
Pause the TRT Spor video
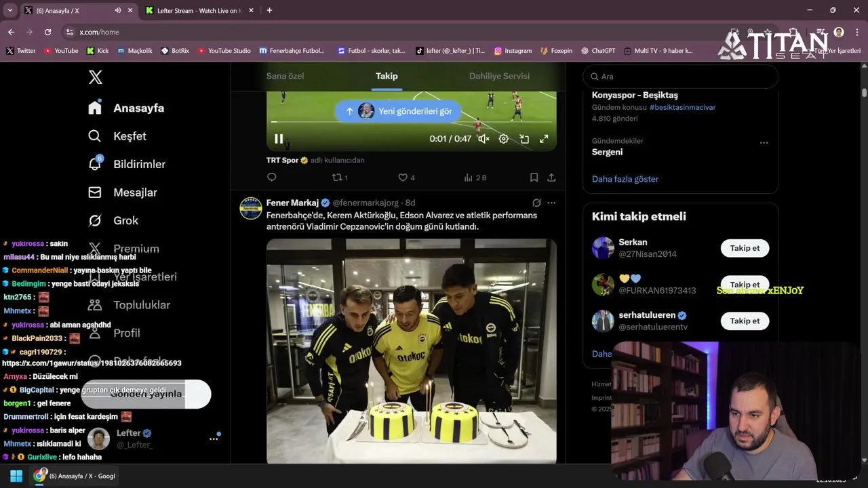coord(279,139)
